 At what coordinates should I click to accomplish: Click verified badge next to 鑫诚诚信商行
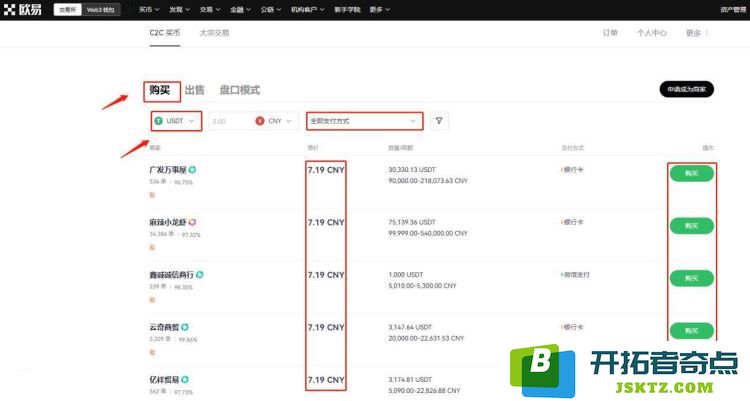pyautogui.click(x=199, y=275)
